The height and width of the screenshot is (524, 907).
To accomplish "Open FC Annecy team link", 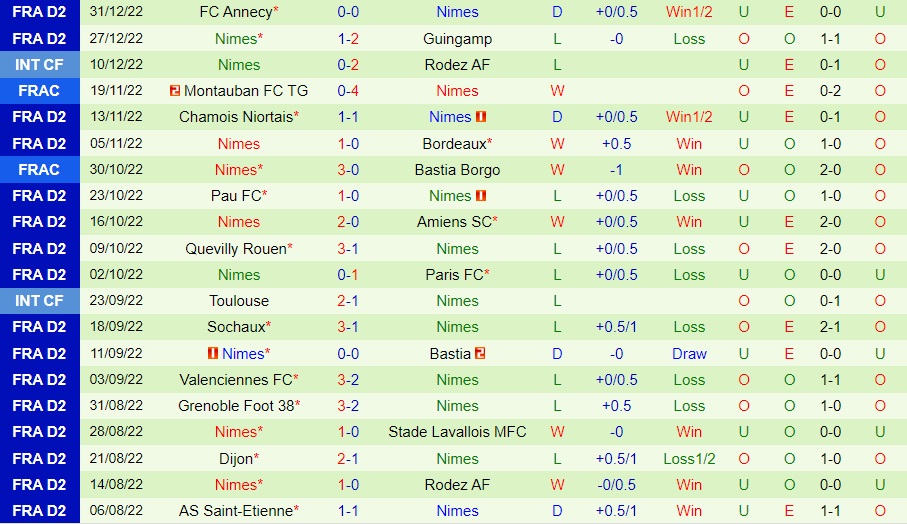I will 236,12.
